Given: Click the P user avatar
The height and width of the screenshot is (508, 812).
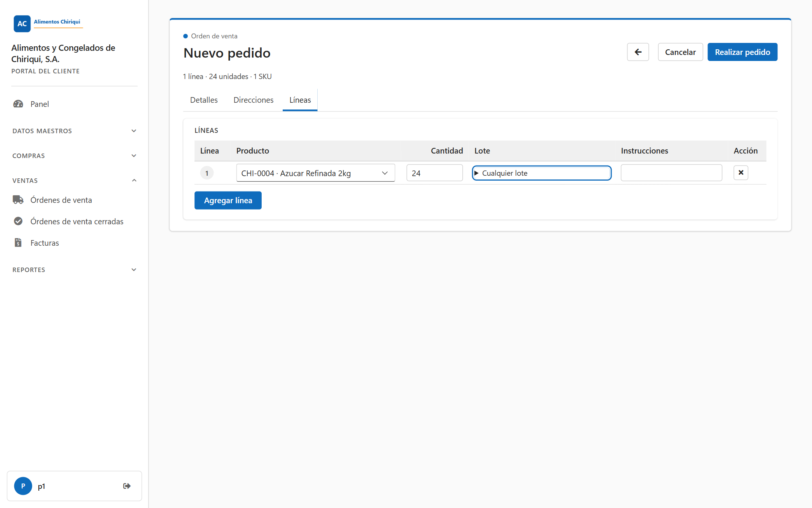Looking at the screenshot, I should tap(23, 486).
